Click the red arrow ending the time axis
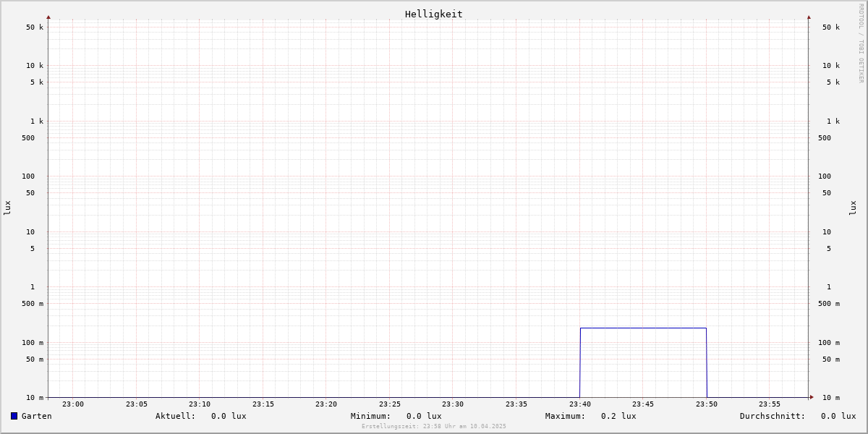Viewport: 868px width, 434px height. pos(812,397)
